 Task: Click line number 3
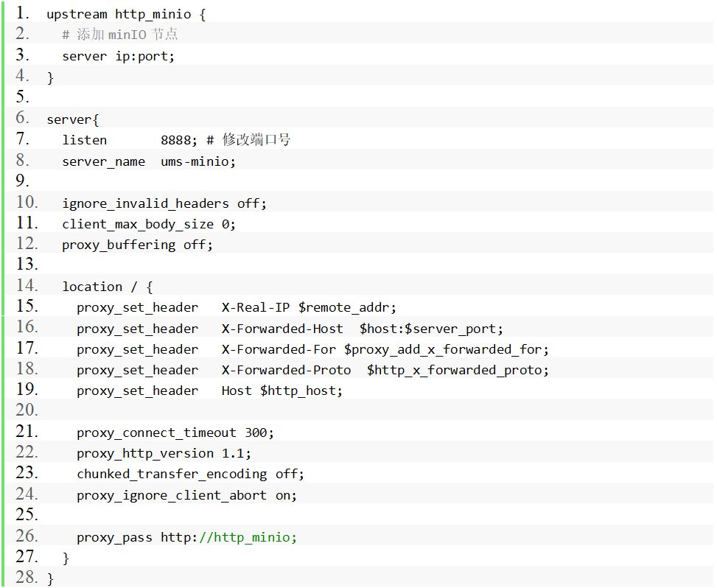pyautogui.click(x=22, y=55)
